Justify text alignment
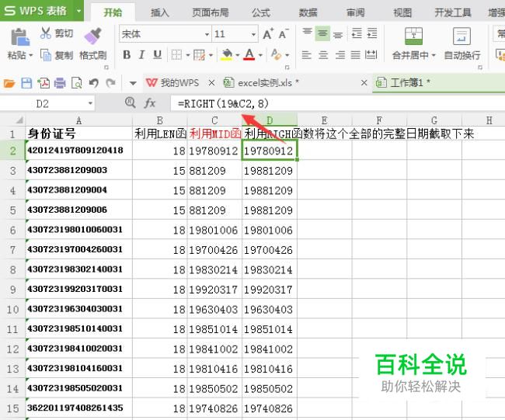This screenshot has height=420, width=505. pyautogui.click(x=356, y=55)
